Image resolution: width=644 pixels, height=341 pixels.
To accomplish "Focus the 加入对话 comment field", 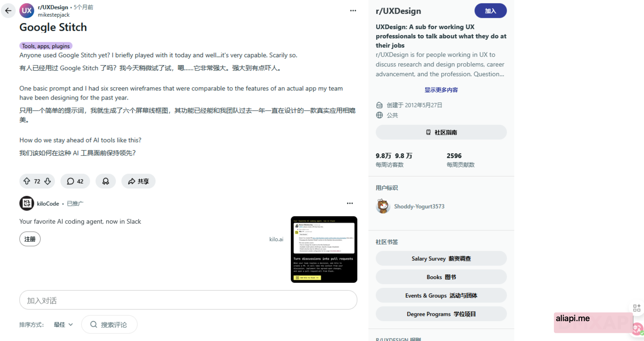I will [x=188, y=300].
